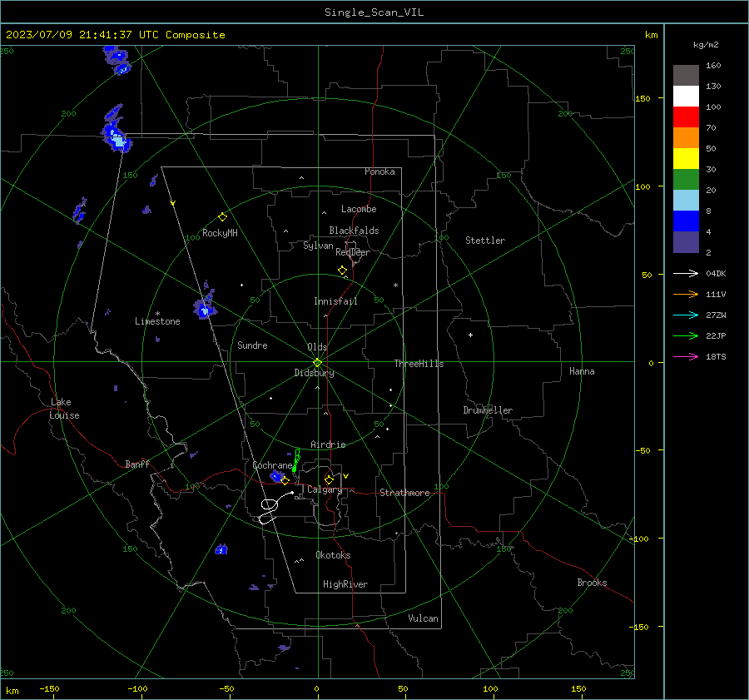Click the Stettler city label

485,241
